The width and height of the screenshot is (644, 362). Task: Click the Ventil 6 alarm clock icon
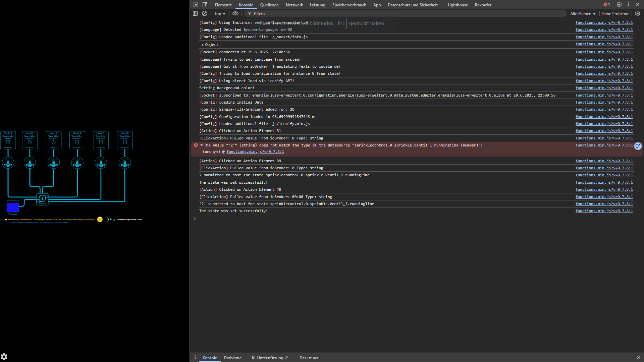tap(125, 142)
